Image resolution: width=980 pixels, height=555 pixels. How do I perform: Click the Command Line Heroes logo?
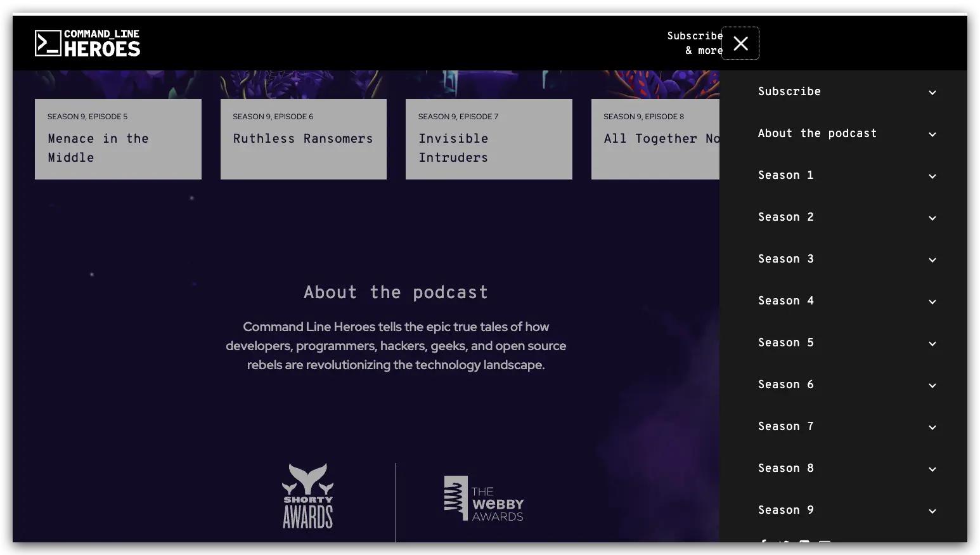(x=87, y=43)
